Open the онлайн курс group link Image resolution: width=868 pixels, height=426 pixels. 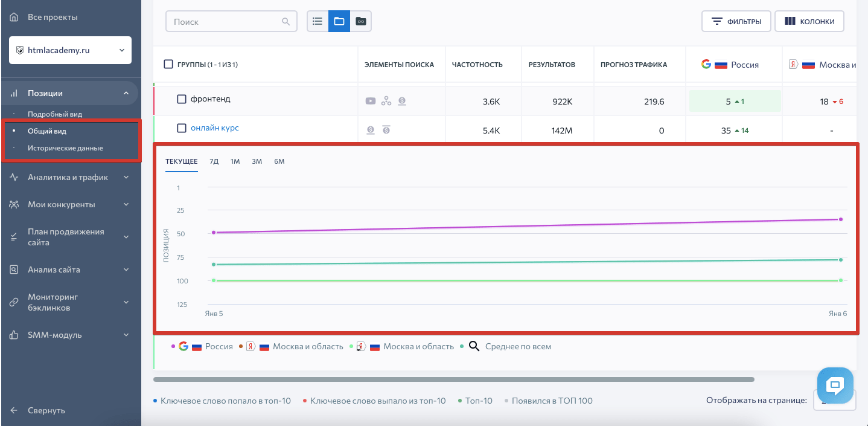click(x=215, y=128)
